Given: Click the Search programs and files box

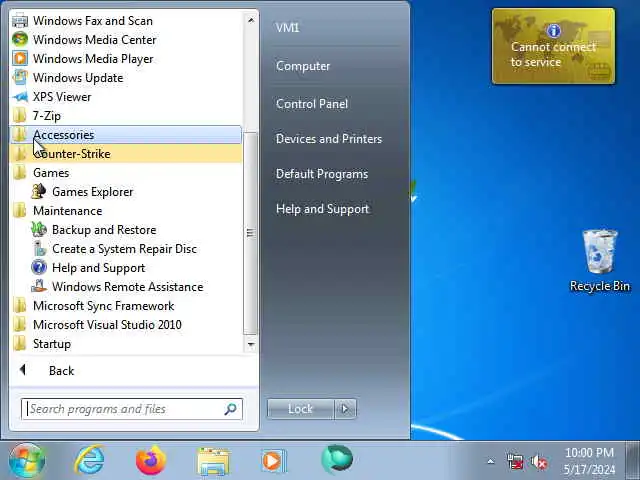Looking at the screenshot, I should (x=132, y=409).
